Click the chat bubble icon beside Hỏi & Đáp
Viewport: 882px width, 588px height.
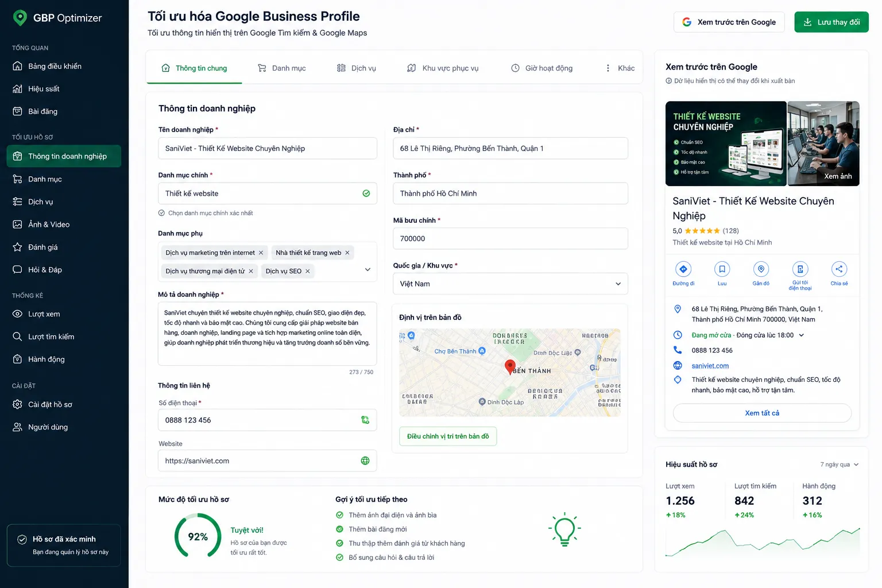pyautogui.click(x=18, y=270)
